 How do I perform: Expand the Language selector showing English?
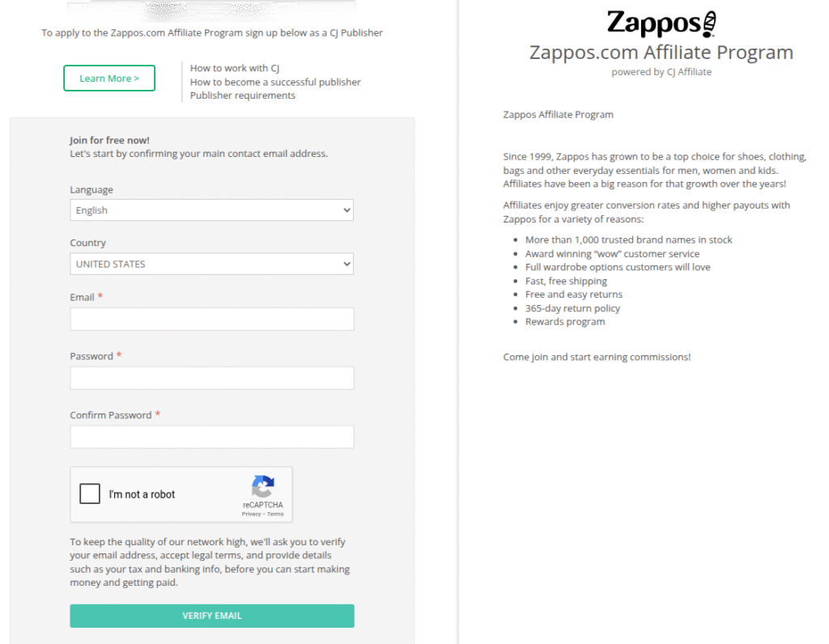pyautogui.click(x=211, y=210)
